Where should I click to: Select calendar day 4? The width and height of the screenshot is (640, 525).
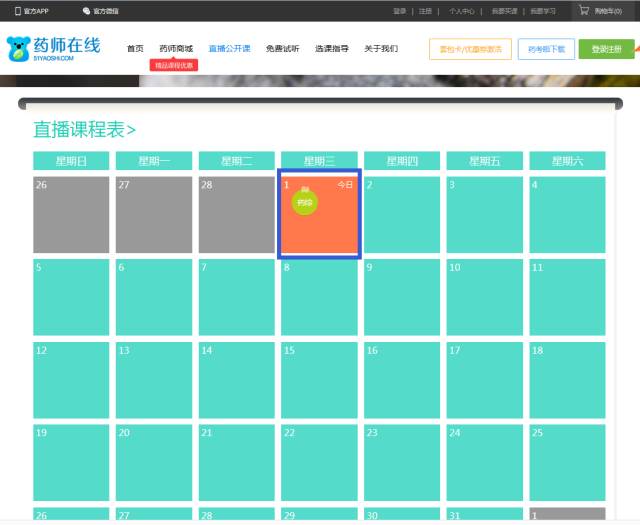pyautogui.click(x=567, y=215)
